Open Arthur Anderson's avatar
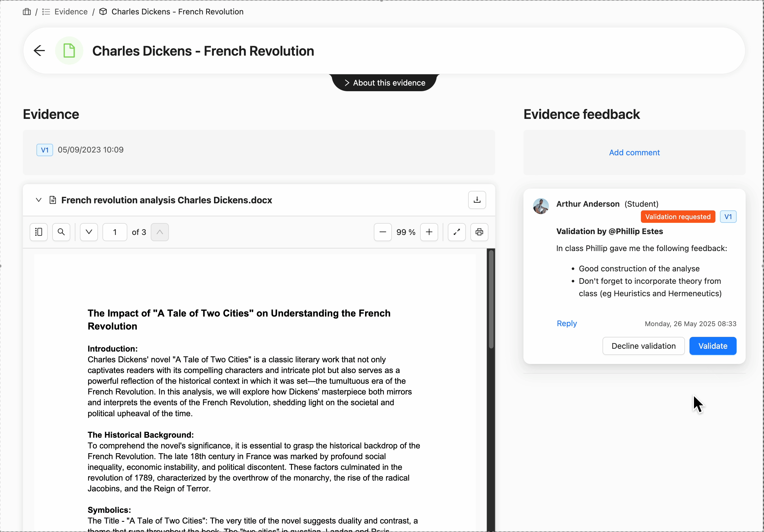Image resolution: width=764 pixels, height=532 pixels. [x=541, y=206]
